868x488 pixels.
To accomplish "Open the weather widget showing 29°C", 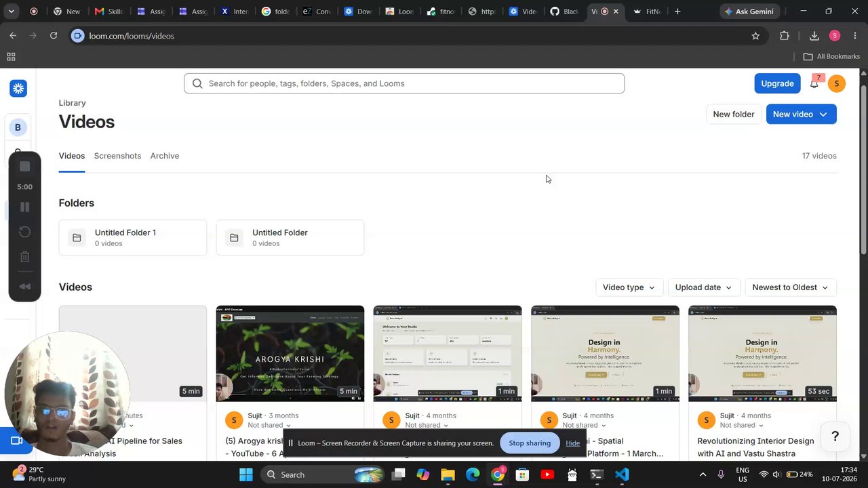I will 39,474.
